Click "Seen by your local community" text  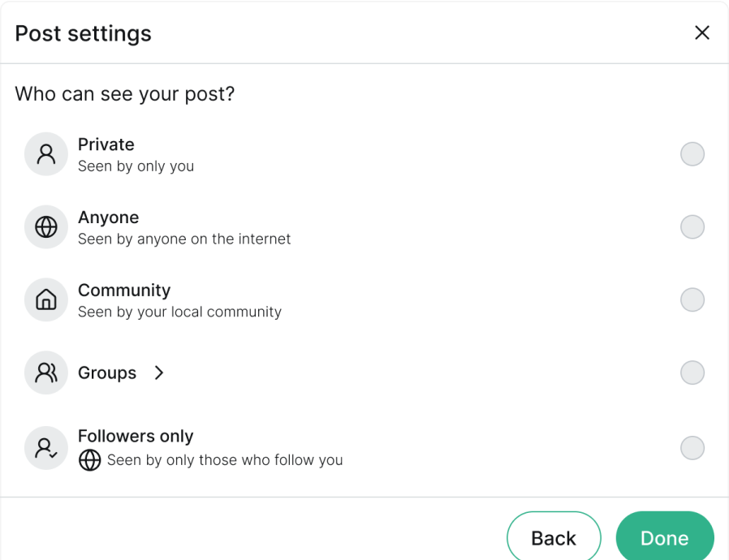pos(179,312)
